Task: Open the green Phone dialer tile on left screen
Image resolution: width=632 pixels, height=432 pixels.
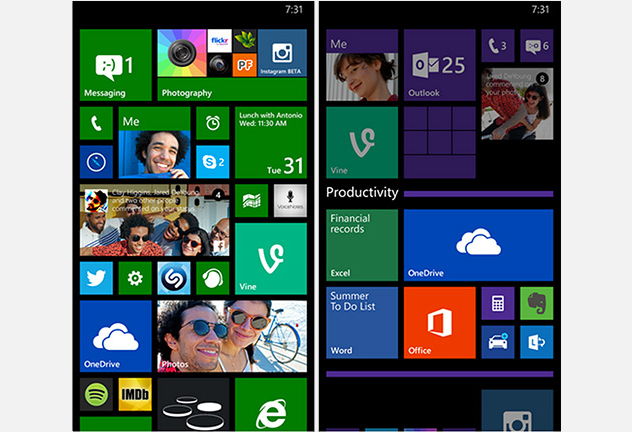Action: tap(96, 123)
